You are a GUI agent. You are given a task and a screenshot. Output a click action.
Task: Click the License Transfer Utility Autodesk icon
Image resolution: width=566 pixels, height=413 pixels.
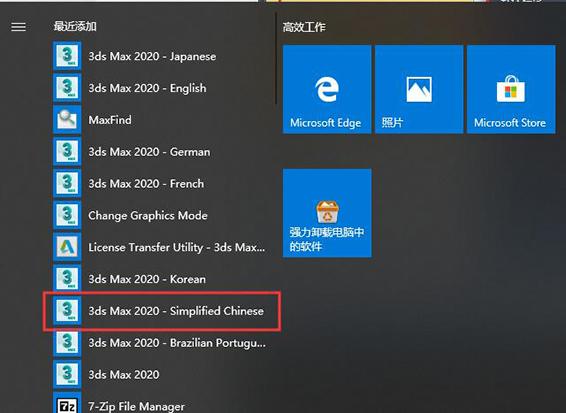(67, 247)
